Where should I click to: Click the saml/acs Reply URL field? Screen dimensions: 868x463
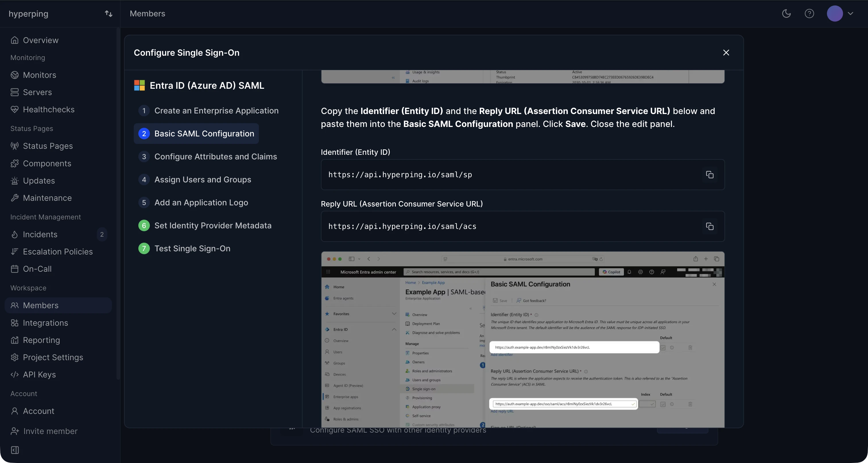pos(523,226)
